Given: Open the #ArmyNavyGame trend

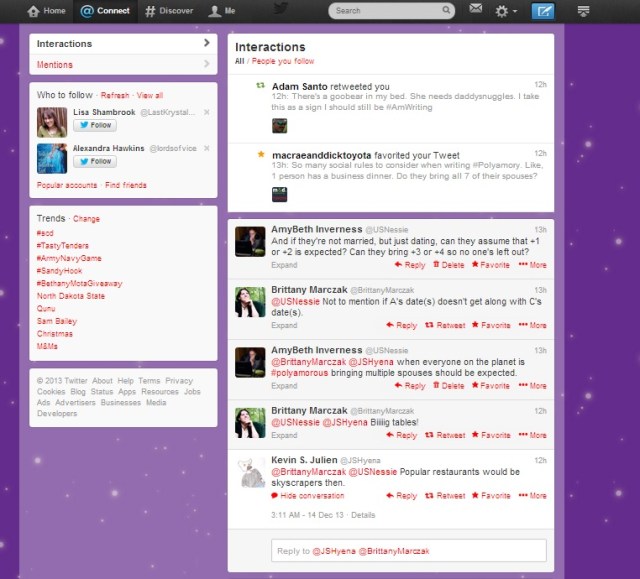Looking at the screenshot, I should pos(69,258).
